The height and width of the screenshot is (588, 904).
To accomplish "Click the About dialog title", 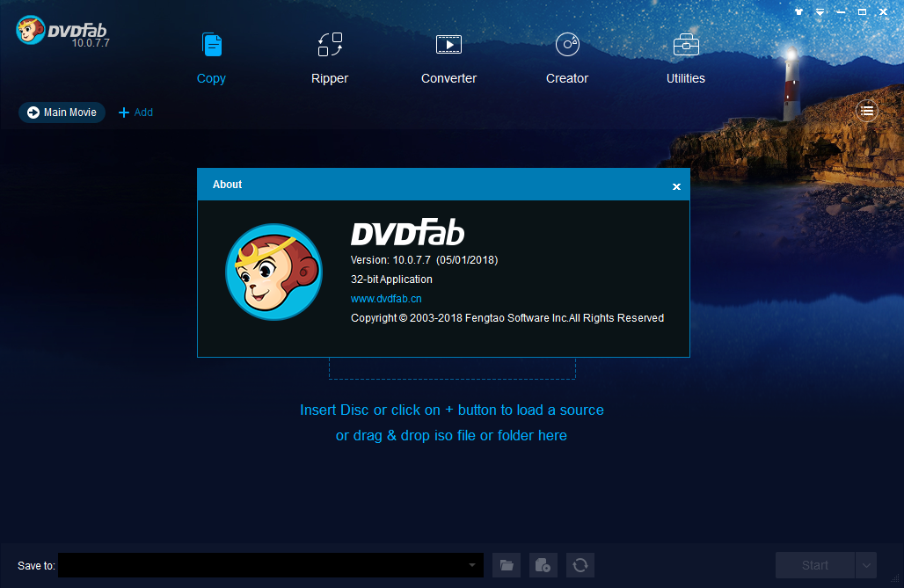I will click(x=227, y=185).
